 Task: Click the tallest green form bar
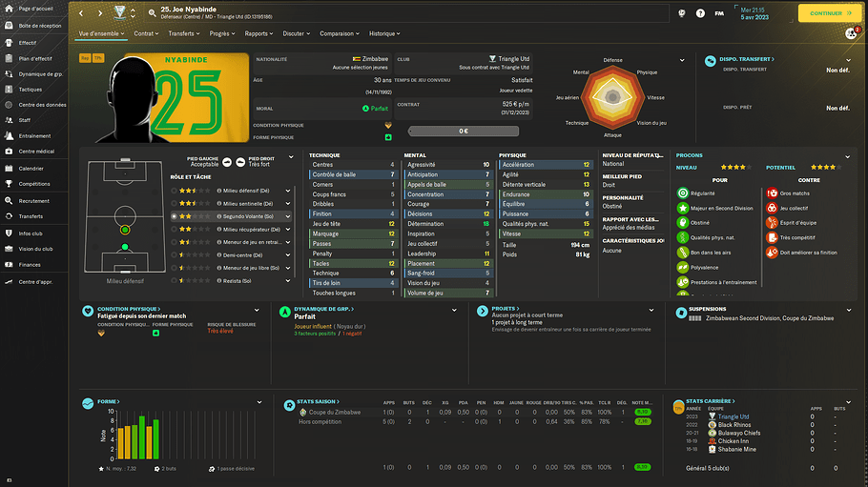(142, 437)
